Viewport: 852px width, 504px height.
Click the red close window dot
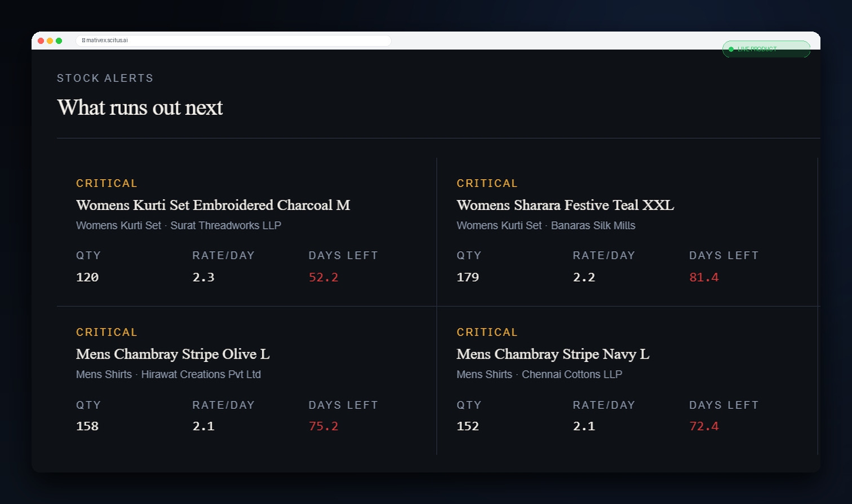(x=41, y=41)
